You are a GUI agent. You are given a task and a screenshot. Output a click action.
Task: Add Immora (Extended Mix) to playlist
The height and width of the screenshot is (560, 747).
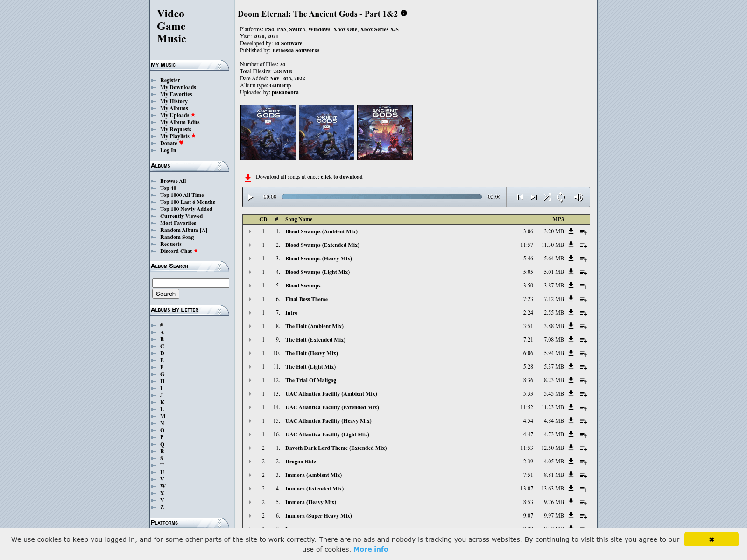pos(583,489)
